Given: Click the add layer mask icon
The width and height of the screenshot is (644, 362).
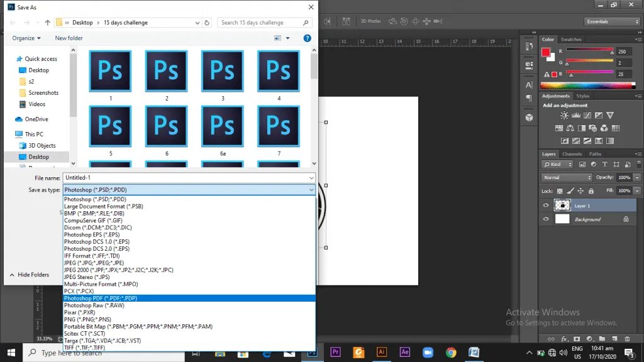Looking at the screenshot, I should pyautogui.click(x=577, y=339).
